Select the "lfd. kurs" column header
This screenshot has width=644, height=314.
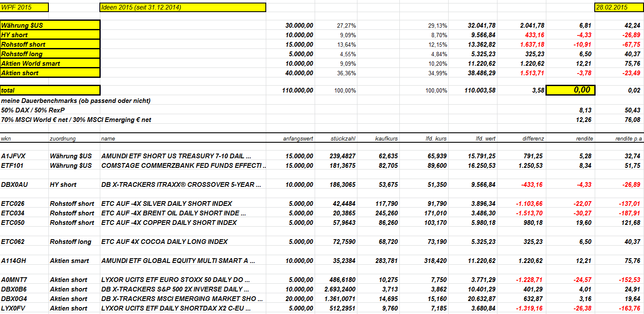436,139
